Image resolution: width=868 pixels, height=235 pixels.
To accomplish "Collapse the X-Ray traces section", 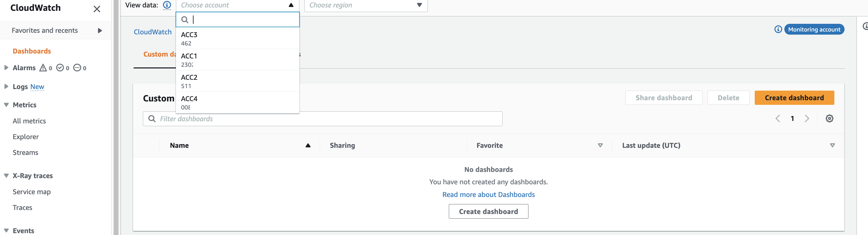I will click(6, 176).
